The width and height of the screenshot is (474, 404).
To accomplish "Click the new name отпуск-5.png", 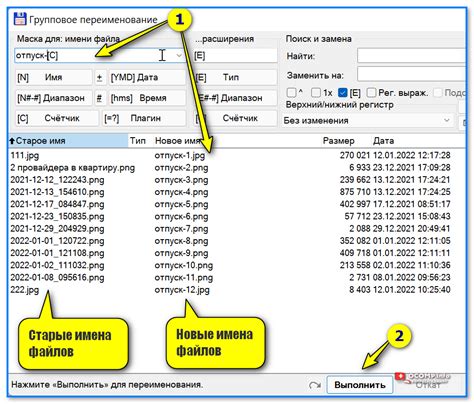I will coord(181,204).
